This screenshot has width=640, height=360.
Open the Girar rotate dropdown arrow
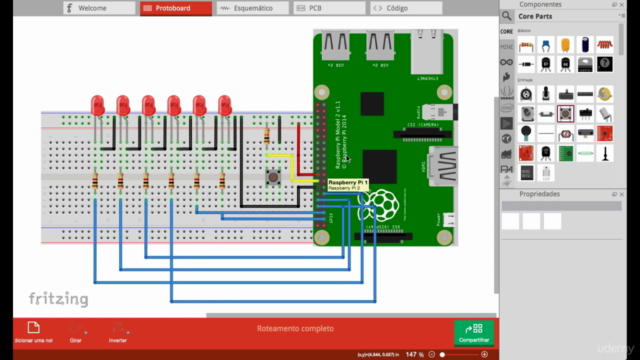point(86,333)
